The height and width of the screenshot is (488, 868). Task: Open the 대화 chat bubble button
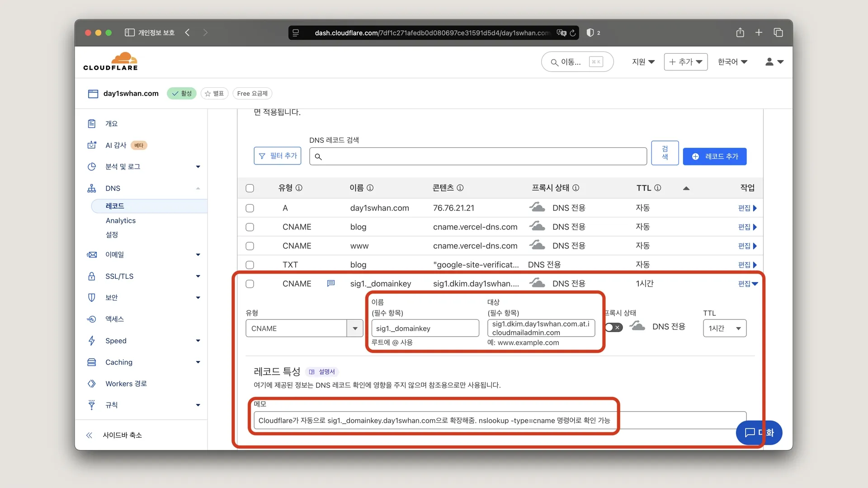pos(759,432)
